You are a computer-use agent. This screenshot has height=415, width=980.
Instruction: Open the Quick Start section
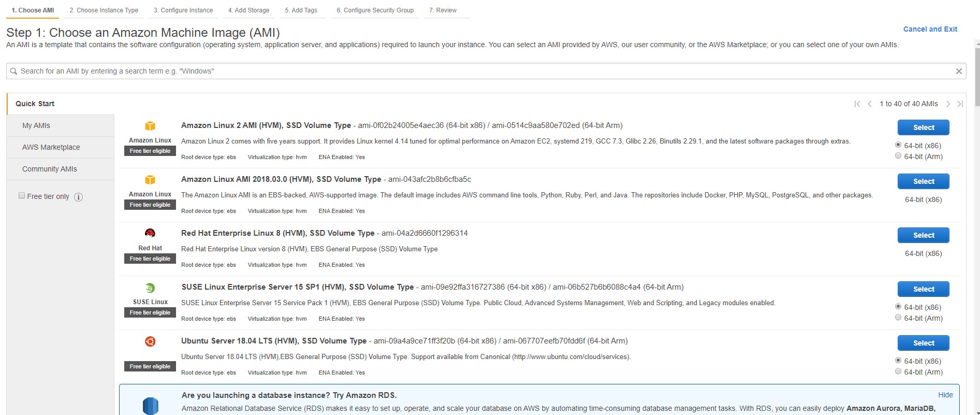(60, 104)
